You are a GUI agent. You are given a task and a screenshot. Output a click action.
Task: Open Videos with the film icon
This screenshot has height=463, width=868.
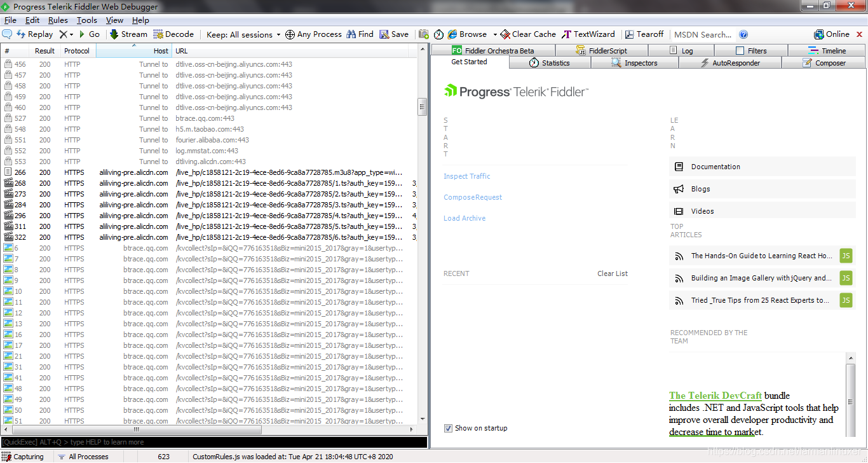(x=763, y=211)
